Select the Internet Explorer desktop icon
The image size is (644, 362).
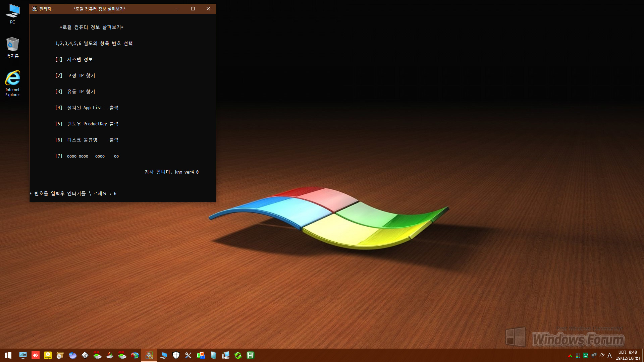coord(12,84)
